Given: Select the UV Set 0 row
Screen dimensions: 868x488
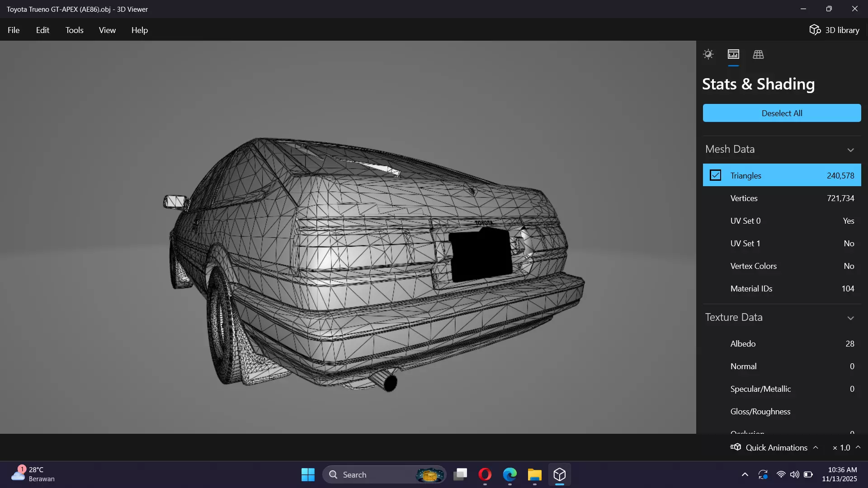Looking at the screenshot, I should point(782,221).
